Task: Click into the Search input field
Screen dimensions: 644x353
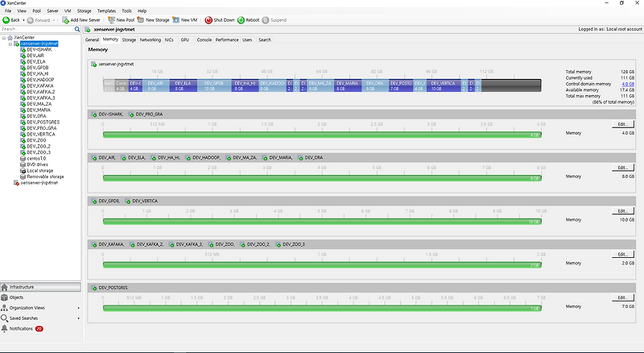Action: point(37,29)
